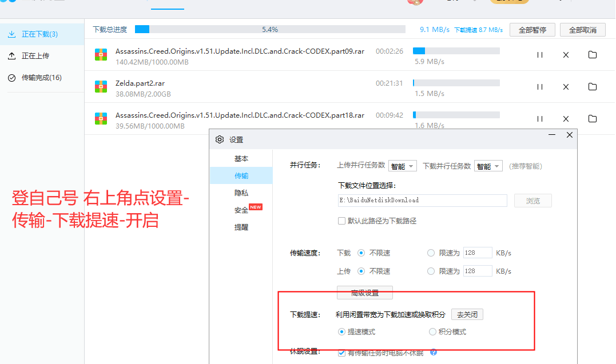
Task: Click the settings gear icon in dialog title
Action: pyautogui.click(x=220, y=139)
